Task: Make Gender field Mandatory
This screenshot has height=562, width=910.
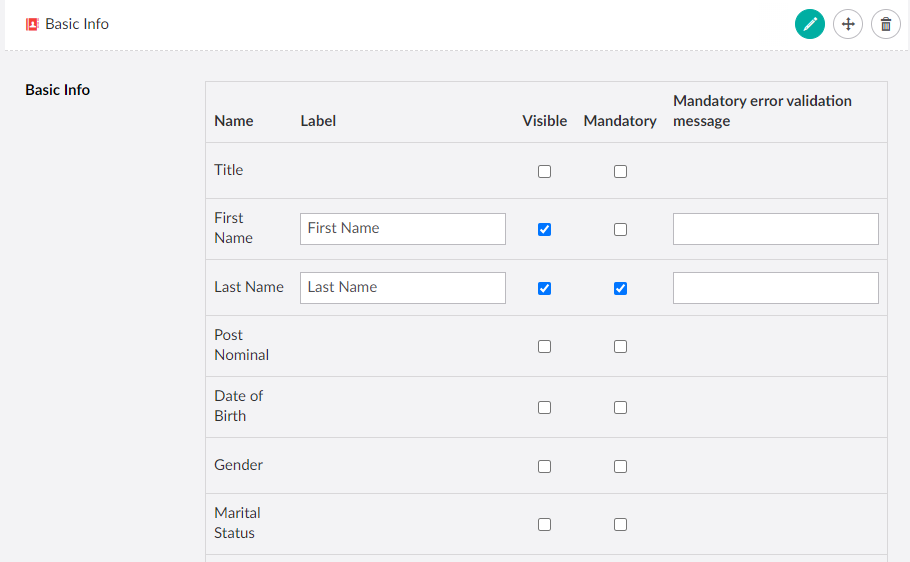Action: point(620,466)
